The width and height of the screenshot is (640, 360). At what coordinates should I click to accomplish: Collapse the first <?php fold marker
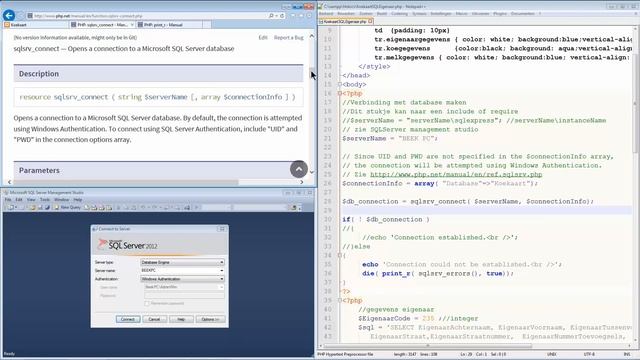pos(340,93)
